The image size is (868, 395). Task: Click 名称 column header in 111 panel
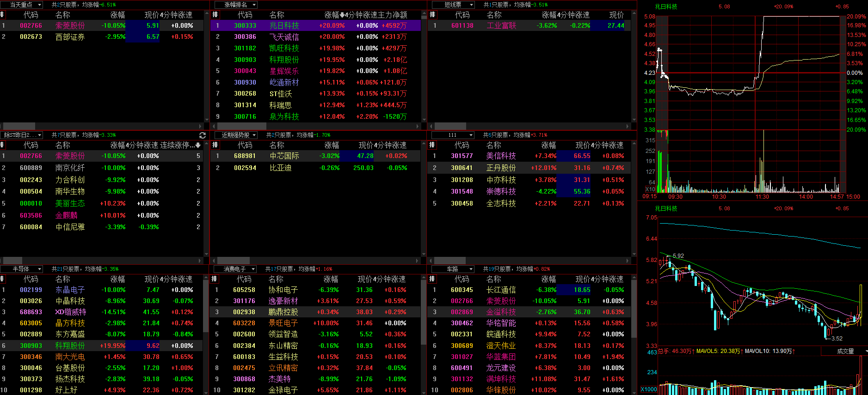click(x=494, y=146)
